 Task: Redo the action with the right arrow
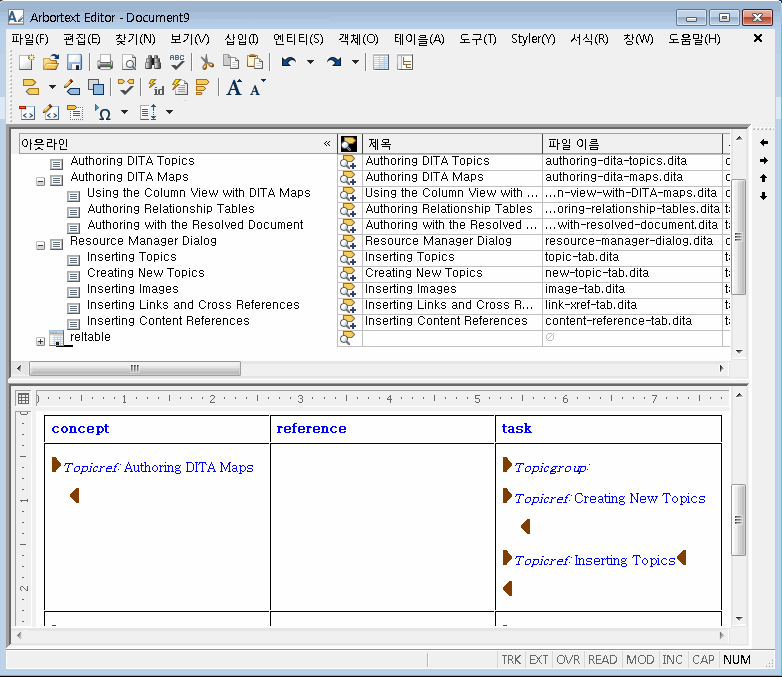[334, 62]
